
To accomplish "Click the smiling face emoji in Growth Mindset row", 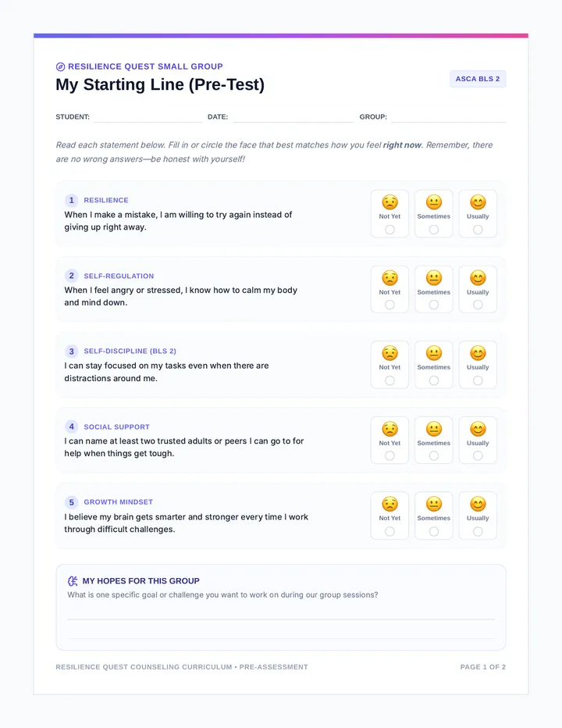I will pos(478,505).
